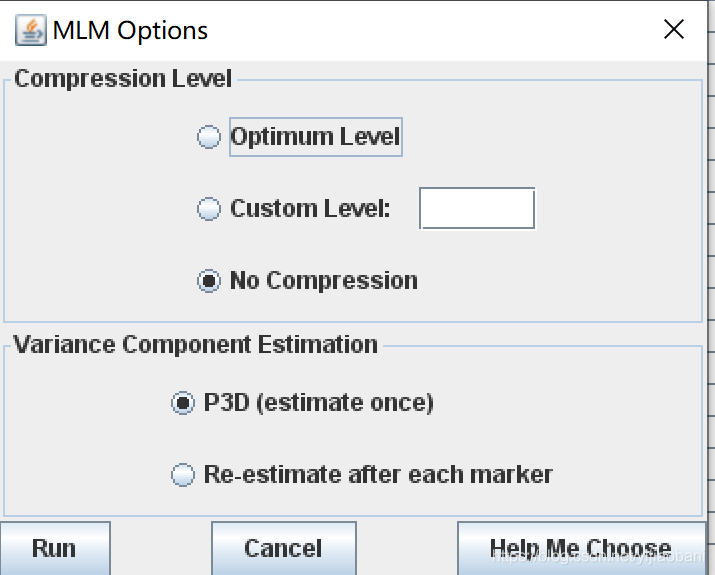Select the P3D radio circle
Screen dimensions: 715x575
(x=183, y=403)
